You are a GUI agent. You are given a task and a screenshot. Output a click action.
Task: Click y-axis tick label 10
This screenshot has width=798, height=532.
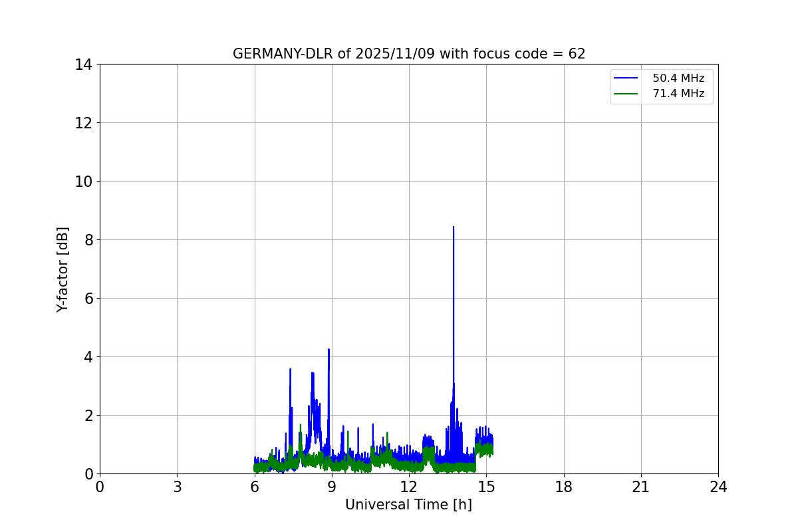point(84,182)
